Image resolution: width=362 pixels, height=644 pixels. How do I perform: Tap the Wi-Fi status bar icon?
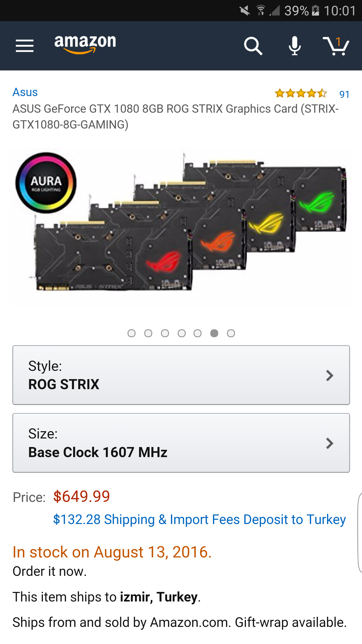point(261,11)
